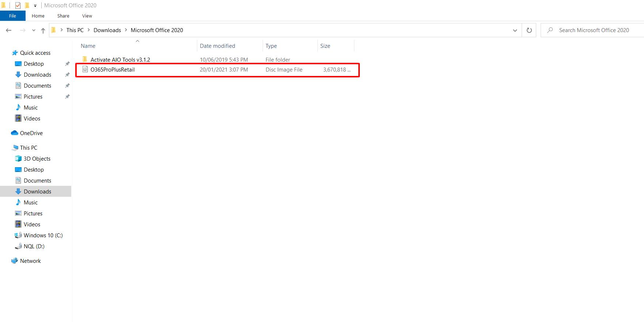Open the Share ribbon tab
Screen dimensions: 644x322
(x=63, y=16)
